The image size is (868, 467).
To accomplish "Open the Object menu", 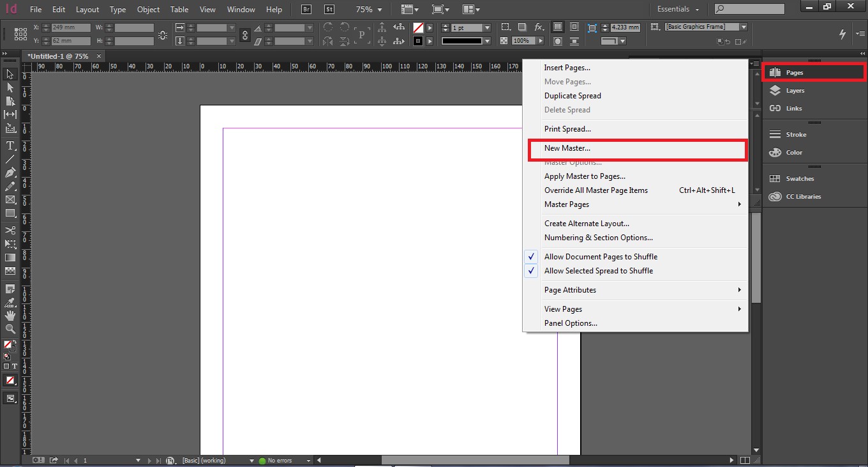I will click(148, 10).
